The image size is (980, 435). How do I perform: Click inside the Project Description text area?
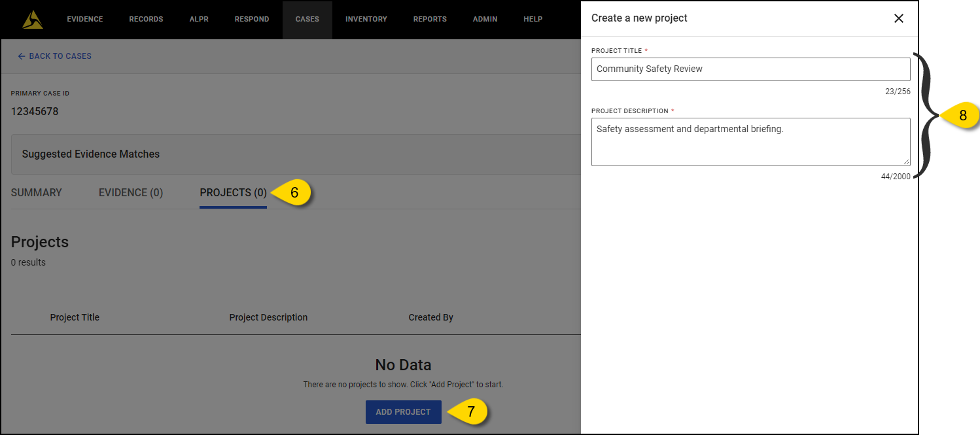pyautogui.click(x=750, y=142)
